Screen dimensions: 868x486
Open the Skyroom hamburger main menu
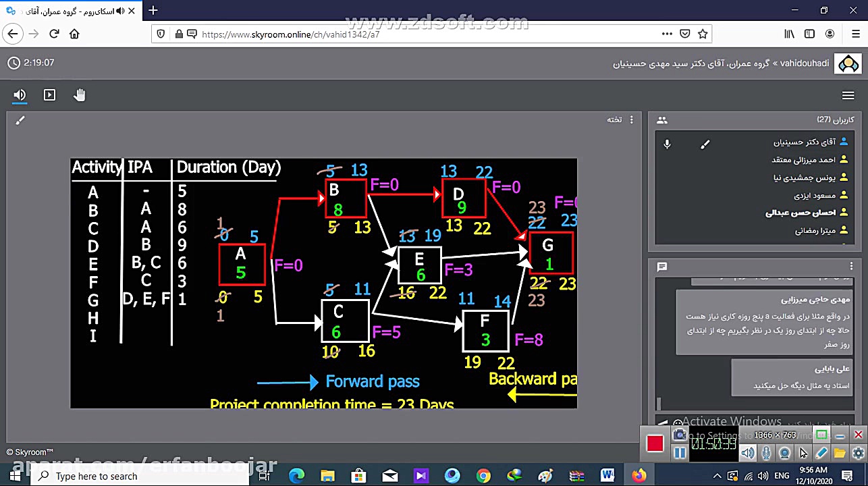click(848, 96)
